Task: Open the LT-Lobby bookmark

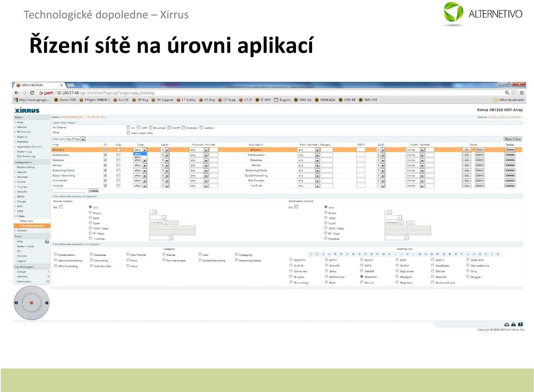Action: (186, 100)
